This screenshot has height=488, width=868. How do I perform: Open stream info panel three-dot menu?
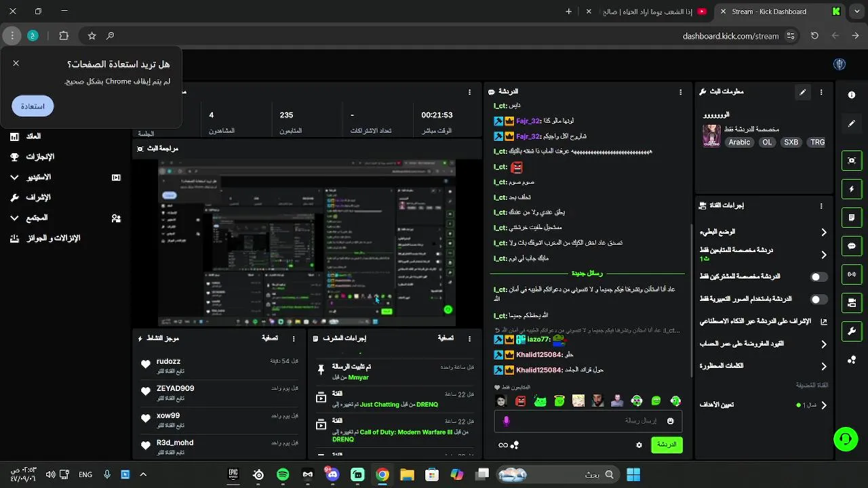click(821, 92)
